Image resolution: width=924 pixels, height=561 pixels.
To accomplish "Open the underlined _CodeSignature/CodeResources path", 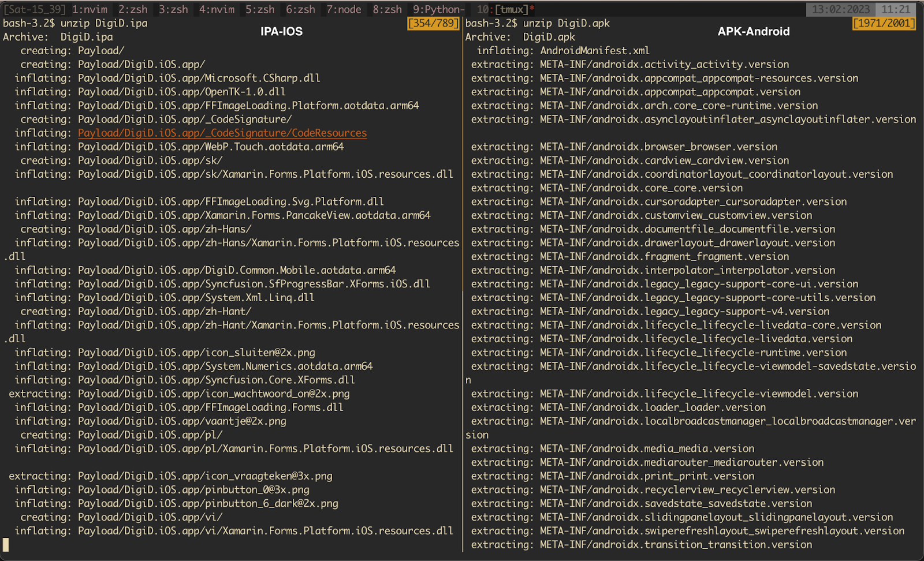I will tap(222, 133).
